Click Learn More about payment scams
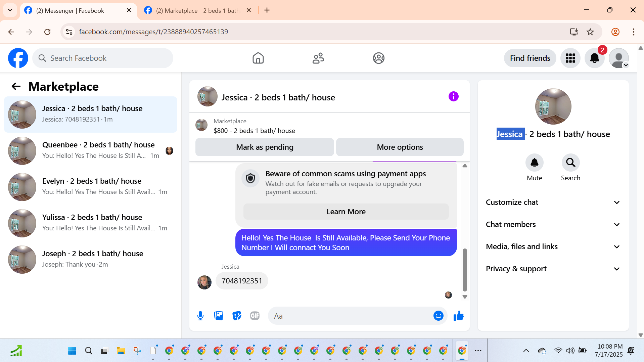644x362 pixels. coord(346,212)
